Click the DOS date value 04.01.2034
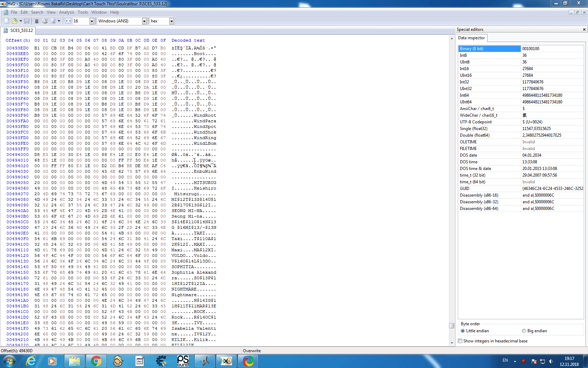 tap(532, 155)
